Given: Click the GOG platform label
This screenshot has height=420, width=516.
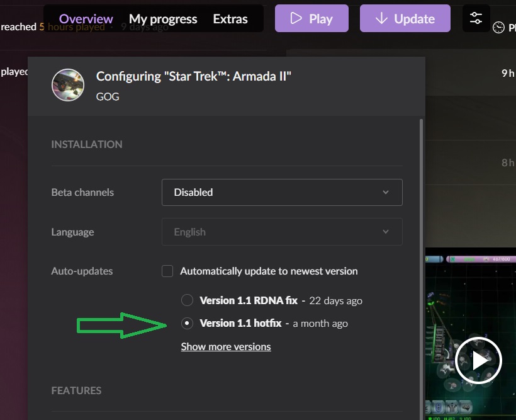Looking at the screenshot, I should (108, 96).
